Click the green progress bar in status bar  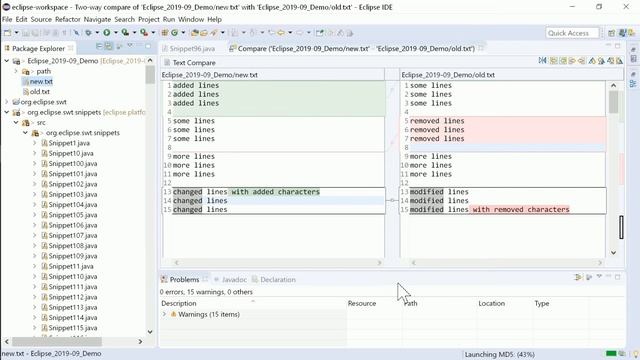pyautogui.click(x=611, y=353)
